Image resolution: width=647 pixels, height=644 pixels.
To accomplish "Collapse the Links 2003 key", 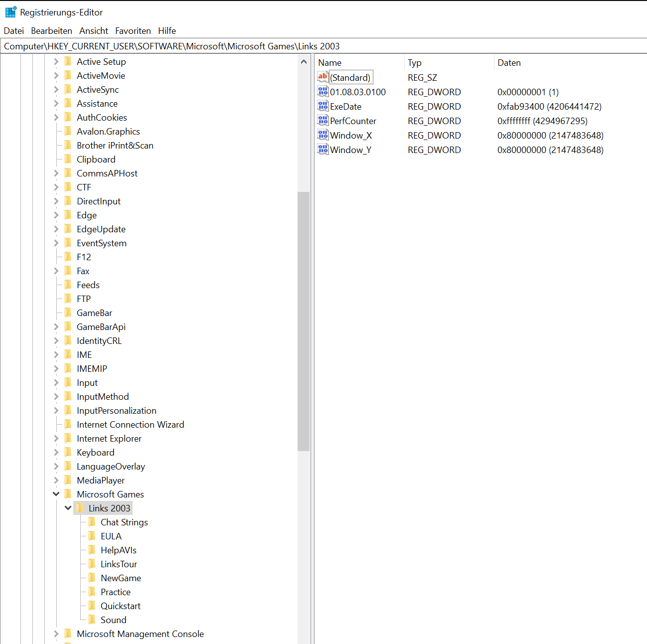I will pos(68,508).
